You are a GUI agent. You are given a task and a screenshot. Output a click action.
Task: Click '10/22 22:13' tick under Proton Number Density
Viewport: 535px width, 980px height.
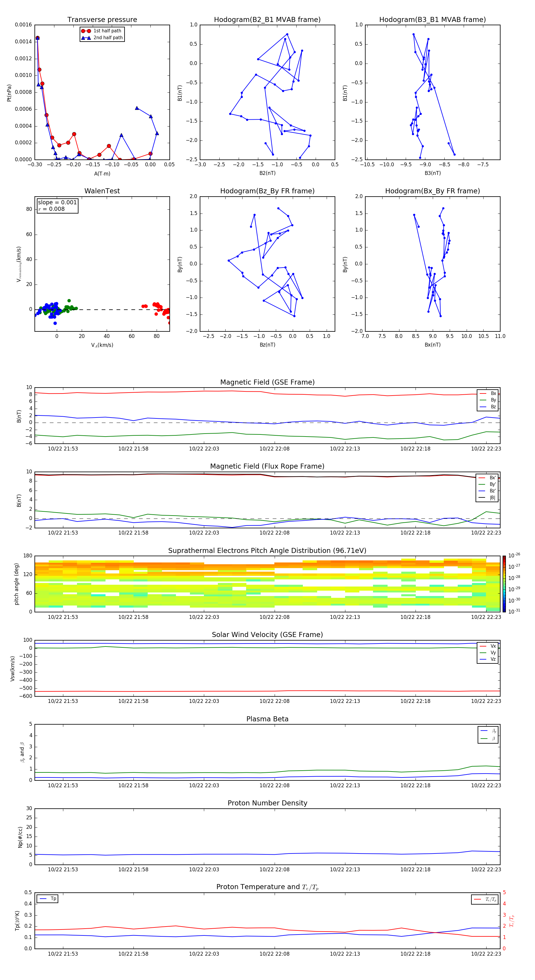coord(345,870)
